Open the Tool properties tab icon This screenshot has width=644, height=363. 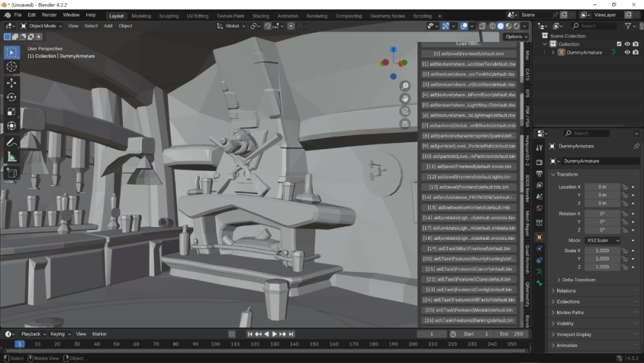point(539,146)
